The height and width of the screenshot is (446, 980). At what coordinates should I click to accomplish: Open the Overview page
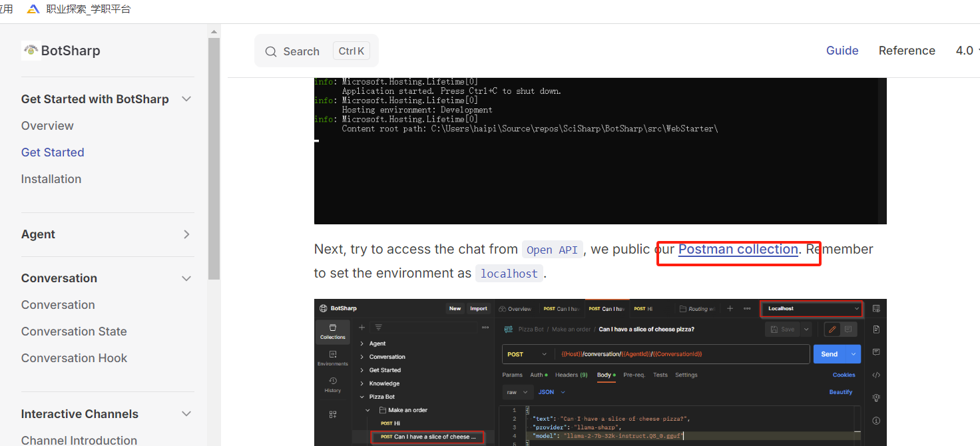point(47,126)
